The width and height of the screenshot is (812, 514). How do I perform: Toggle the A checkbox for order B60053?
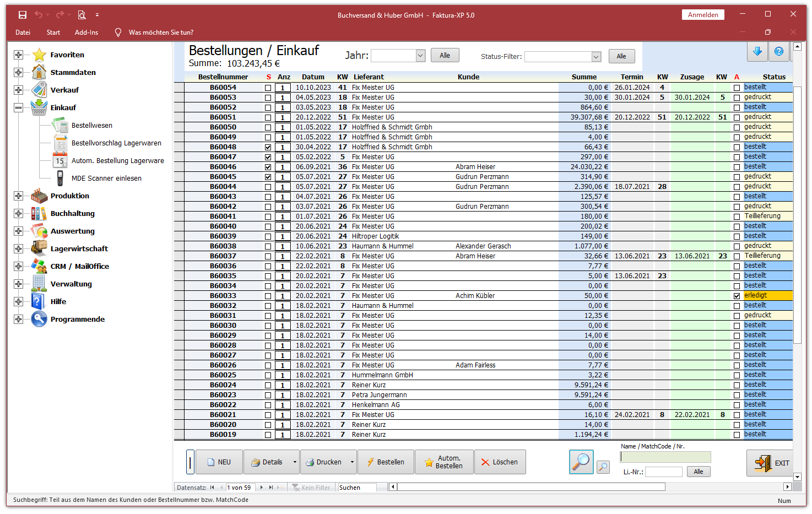(x=737, y=98)
